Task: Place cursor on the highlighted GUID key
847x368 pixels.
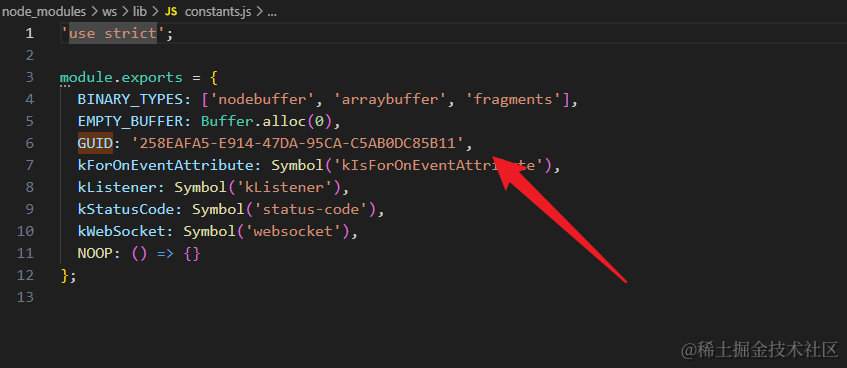Action: coord(95,143)
